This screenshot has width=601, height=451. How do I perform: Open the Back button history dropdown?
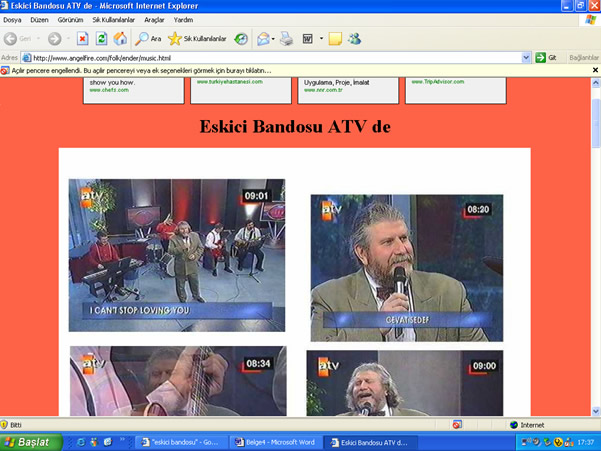[x=39, y=39]
